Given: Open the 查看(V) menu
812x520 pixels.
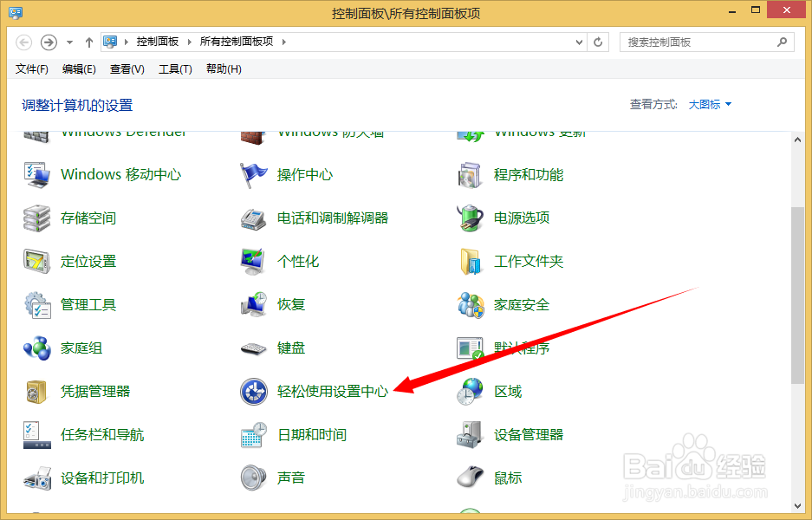Looking at the screenshot, I should (127, 68).
